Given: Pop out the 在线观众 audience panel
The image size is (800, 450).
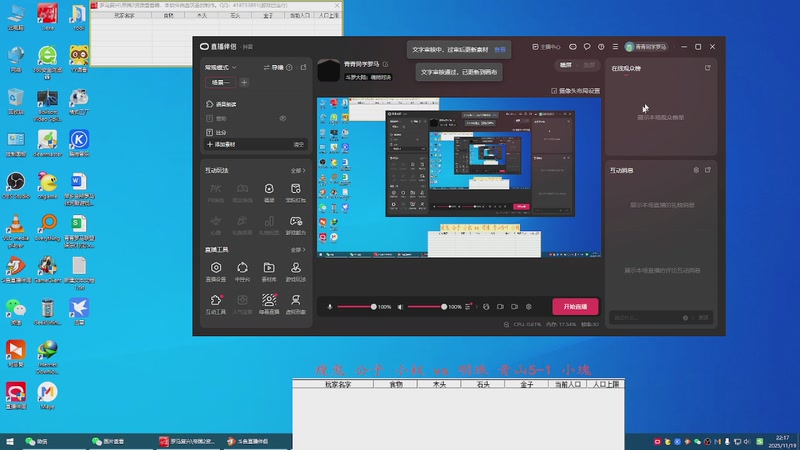Looking at the screenshot, I should point(708,68).
